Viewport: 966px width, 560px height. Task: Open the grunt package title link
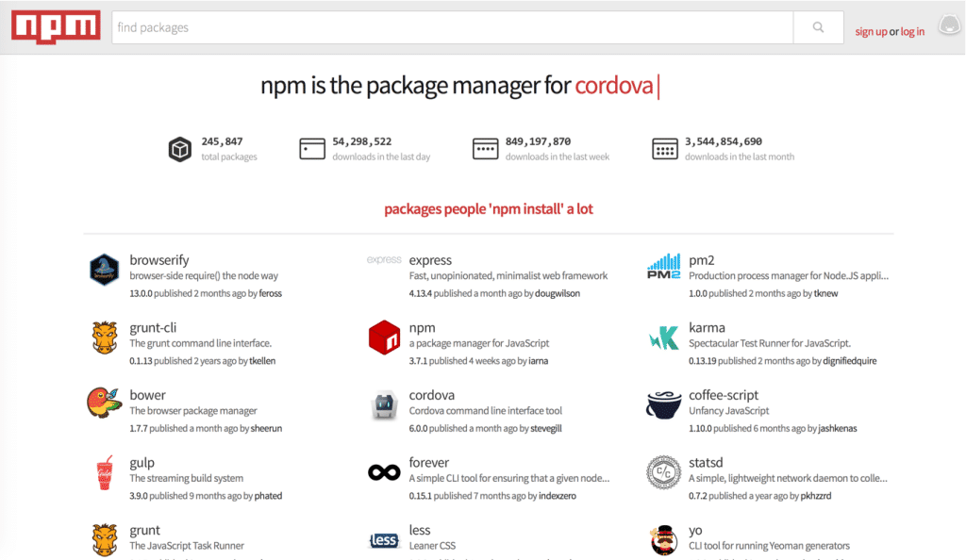click(144, 530)
